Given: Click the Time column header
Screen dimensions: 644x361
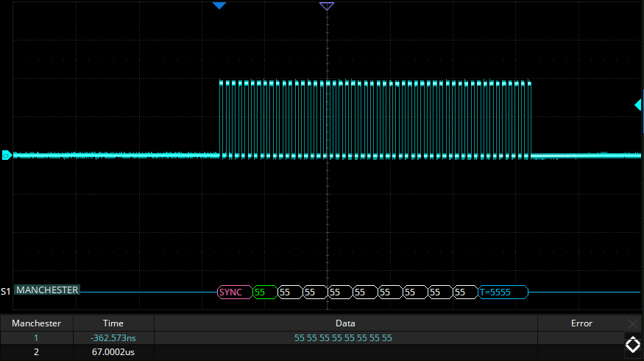Looking at the screenshot, I should [x=113, y=323].
